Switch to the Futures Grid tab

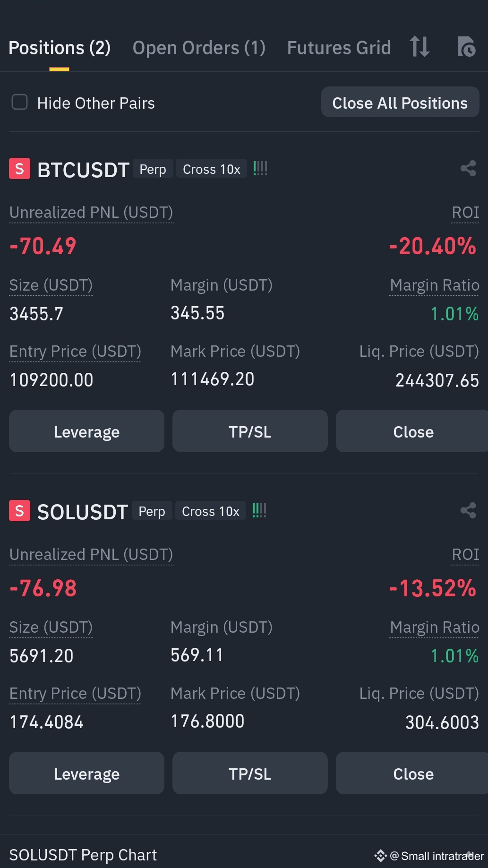pos(339,48)
